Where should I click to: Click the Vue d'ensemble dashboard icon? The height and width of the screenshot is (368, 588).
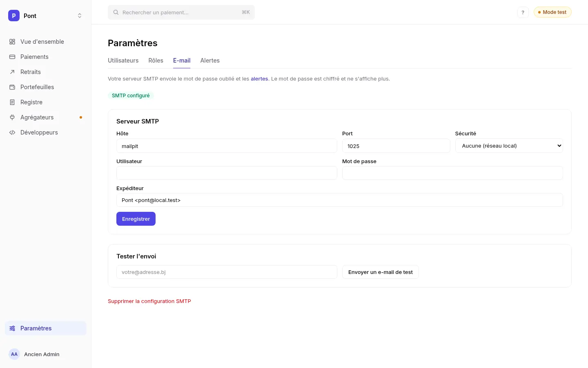[12, 42]
